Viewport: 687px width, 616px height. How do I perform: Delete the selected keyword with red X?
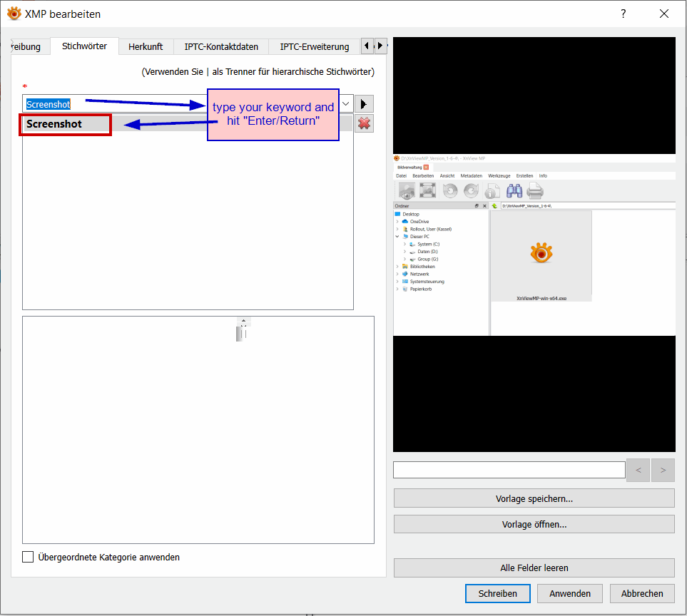(364, 123)
